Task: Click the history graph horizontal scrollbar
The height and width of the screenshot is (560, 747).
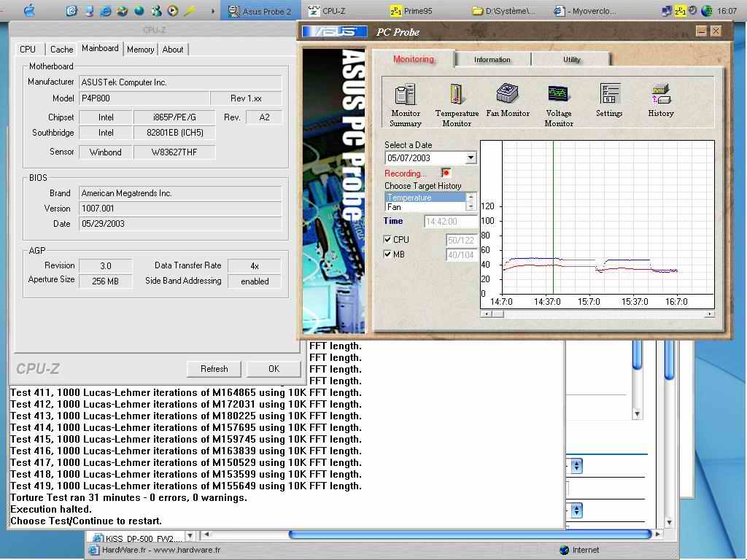Action: coord(597,314)
